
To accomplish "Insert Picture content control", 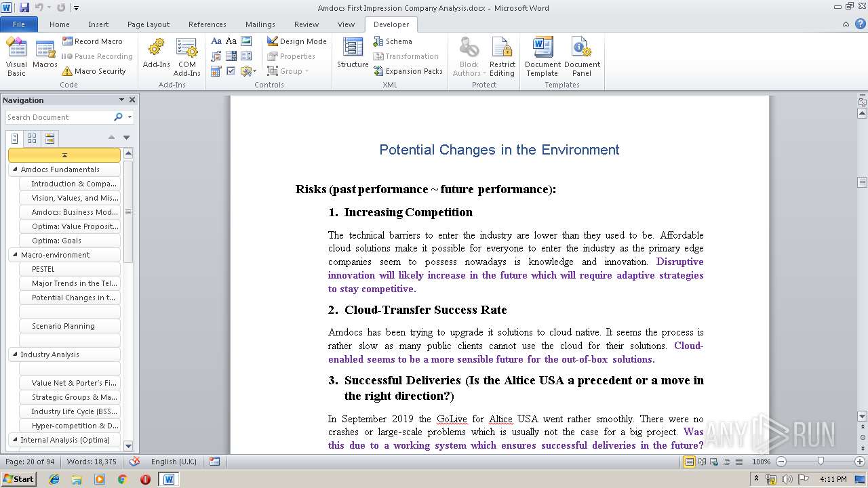I will click(246, 41).
